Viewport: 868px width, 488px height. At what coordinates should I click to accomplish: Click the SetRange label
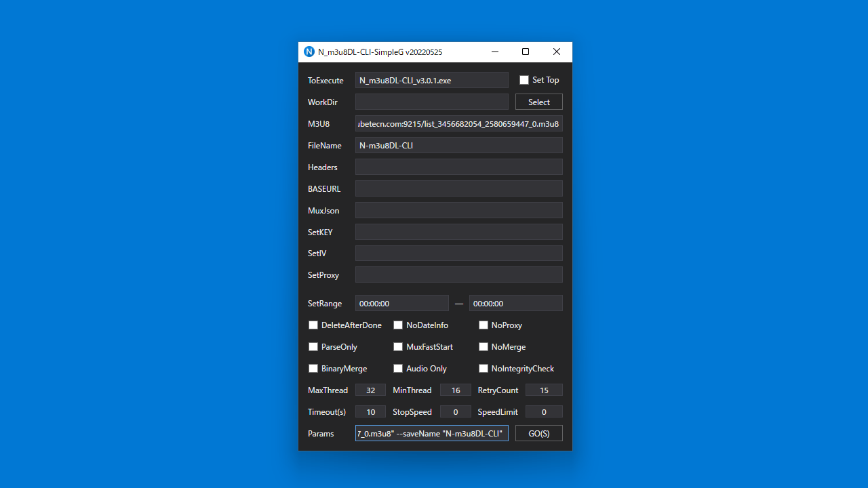(x=325, y=304)
